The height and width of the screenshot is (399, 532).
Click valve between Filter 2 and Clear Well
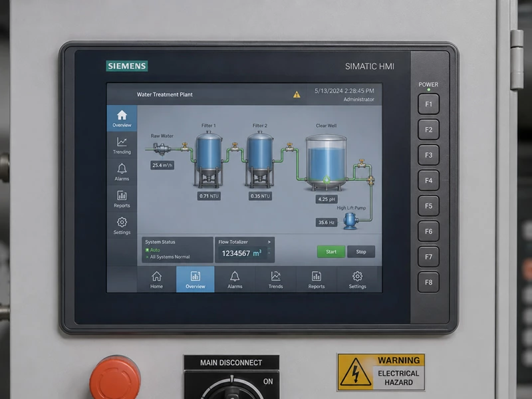tap(290, 146)
